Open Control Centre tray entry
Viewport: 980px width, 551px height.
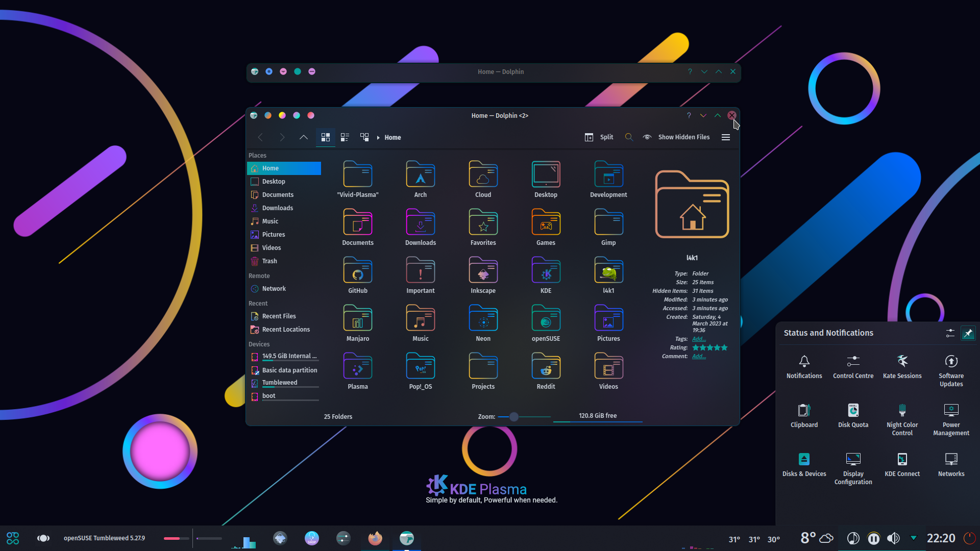pos(853,367)
